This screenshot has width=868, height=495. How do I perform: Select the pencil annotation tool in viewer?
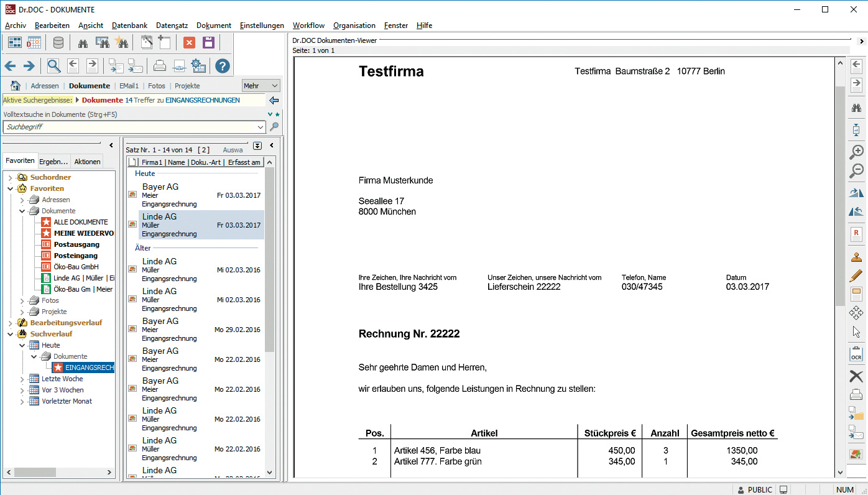857,275
